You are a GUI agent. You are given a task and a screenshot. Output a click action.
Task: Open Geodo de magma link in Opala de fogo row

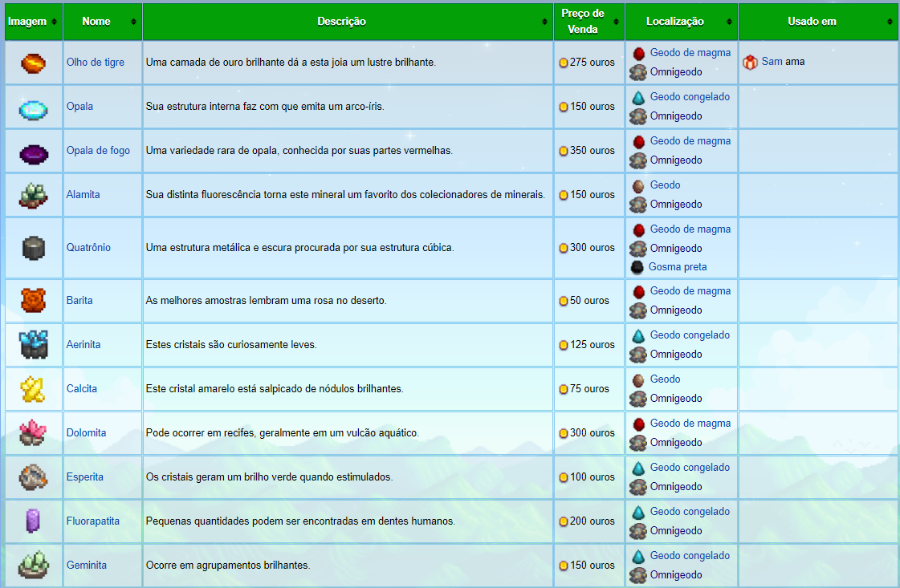[x=690, y=140]
